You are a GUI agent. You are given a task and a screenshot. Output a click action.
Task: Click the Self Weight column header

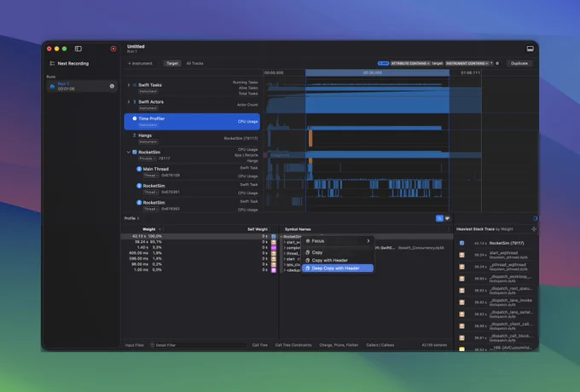(258, 229)
